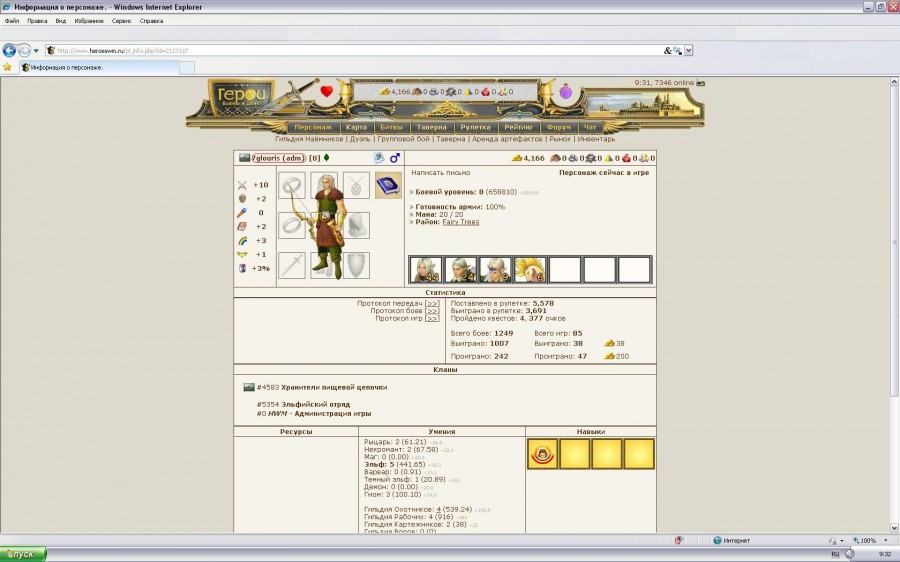
Task: Select army unit portrait with count 9
Action: (x=495, y=270)
